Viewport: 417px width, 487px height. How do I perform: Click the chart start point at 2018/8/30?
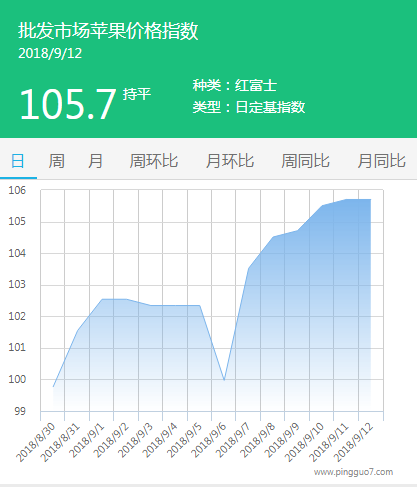click(x=53, y=387)
